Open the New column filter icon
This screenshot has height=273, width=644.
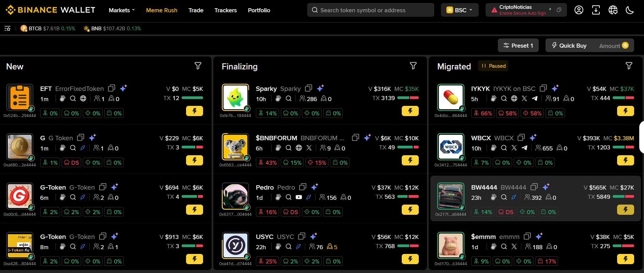click(x=198, y=66)
